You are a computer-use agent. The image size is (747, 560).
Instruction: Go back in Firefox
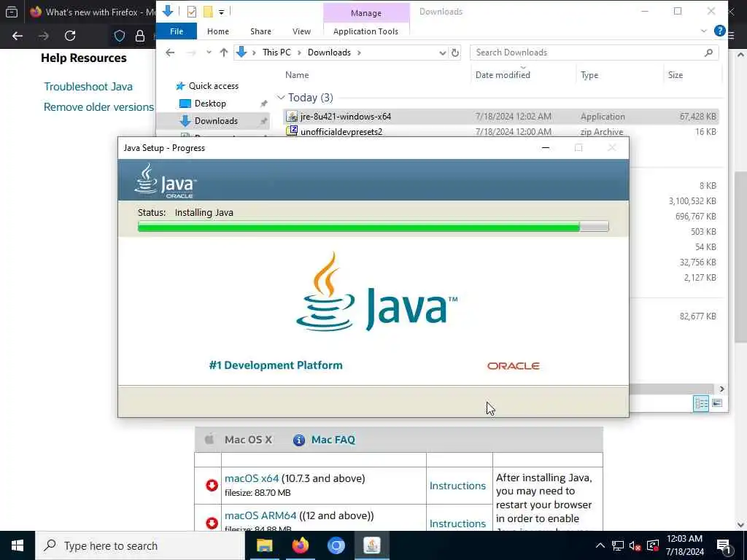tap(18, 36)
